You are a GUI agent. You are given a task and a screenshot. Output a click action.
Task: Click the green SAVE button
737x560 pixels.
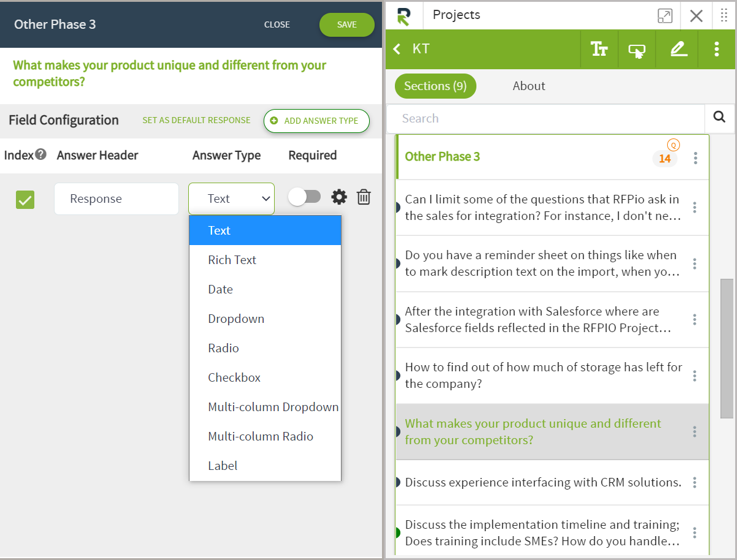point(347,25)
